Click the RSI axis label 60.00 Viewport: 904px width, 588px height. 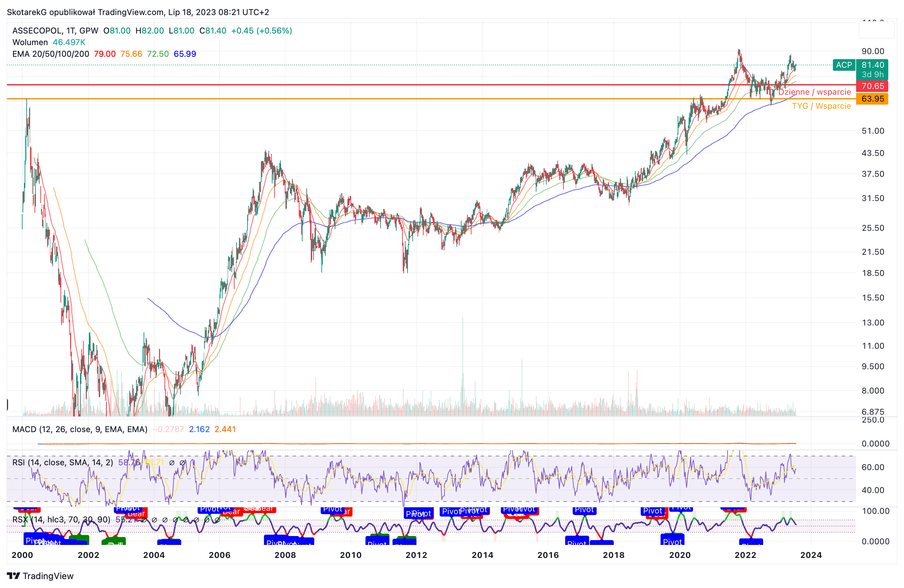click(x=873, y=467)
